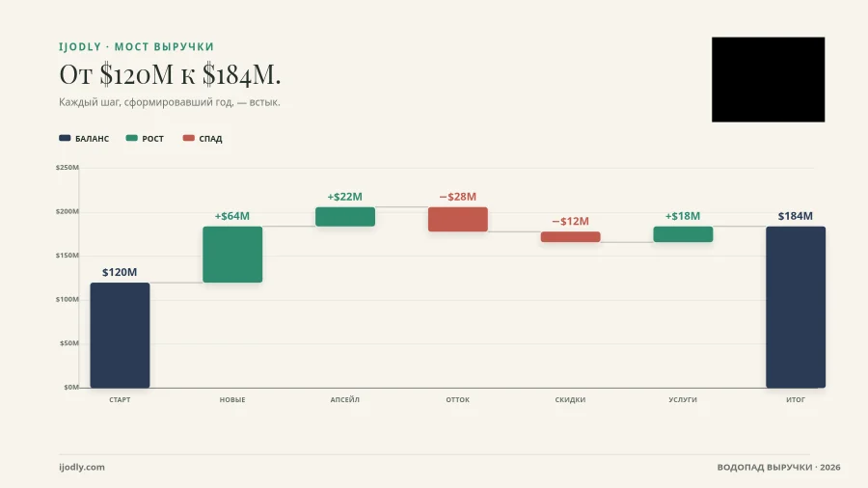Image resolution: width=868 pixels, height=488 pixels.
Task: Select the СТАРТ $120M bar
Action: [121, 336]
